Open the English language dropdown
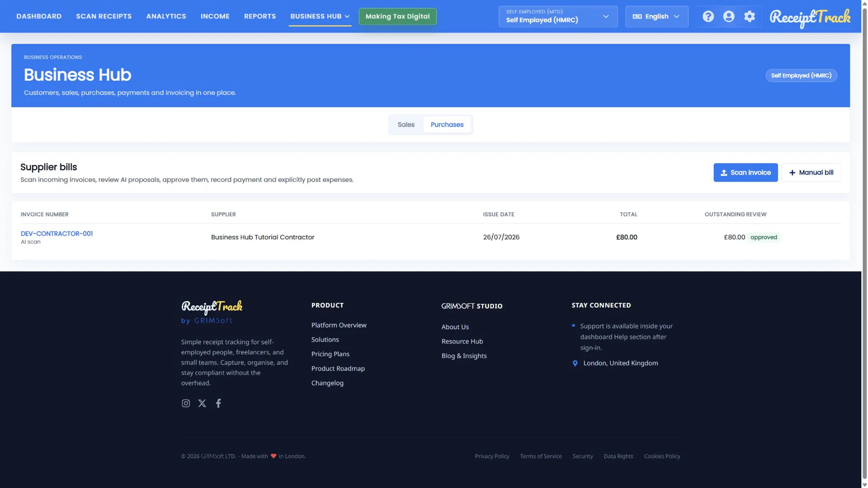The image size is (868, 488). (x=656, y=17)
